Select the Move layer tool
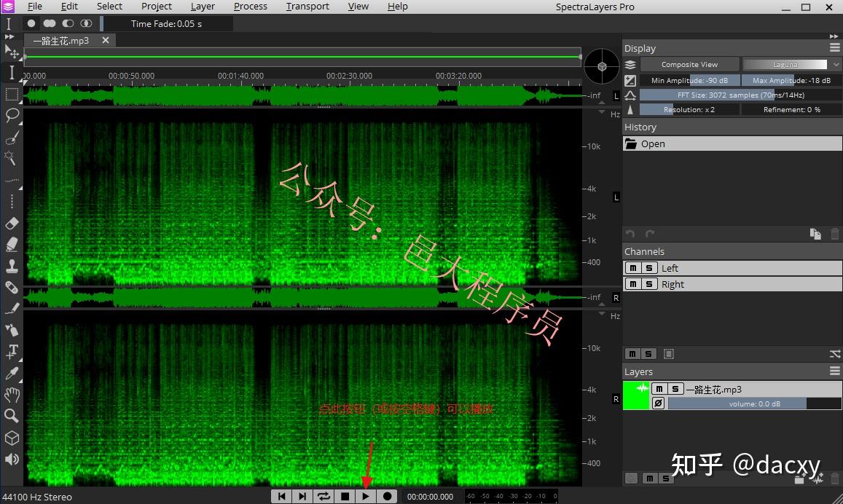The width and height of the screenshot is (843, 504). [11, 52]
